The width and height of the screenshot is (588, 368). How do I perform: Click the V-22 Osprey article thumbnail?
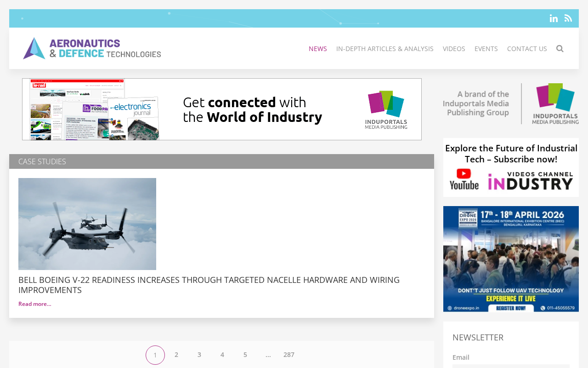click(87, 224)
